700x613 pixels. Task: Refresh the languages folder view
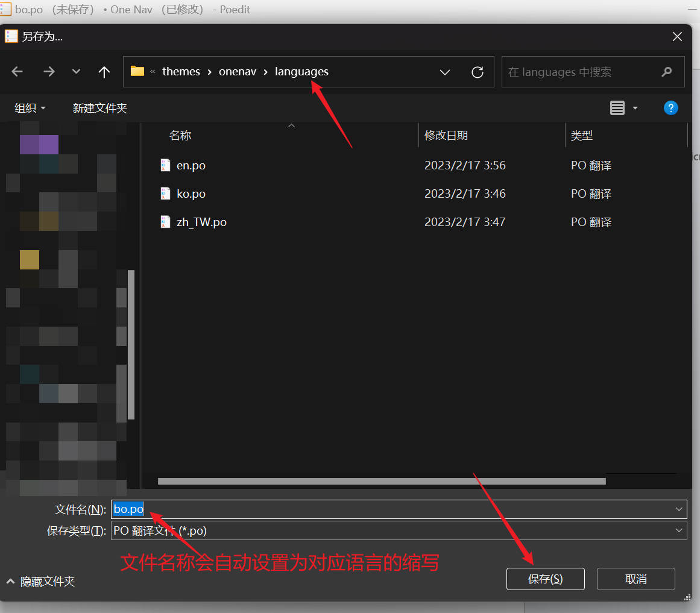(478, 72)
